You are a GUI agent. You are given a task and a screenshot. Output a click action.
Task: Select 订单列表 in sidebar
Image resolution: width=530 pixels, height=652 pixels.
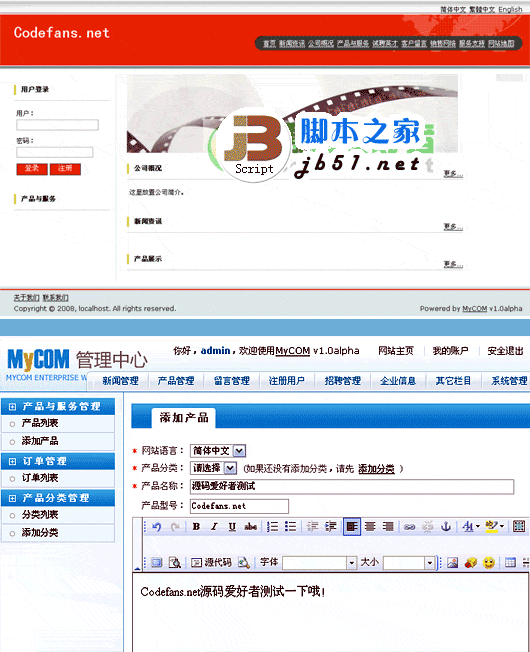click(x=40, y=478)
